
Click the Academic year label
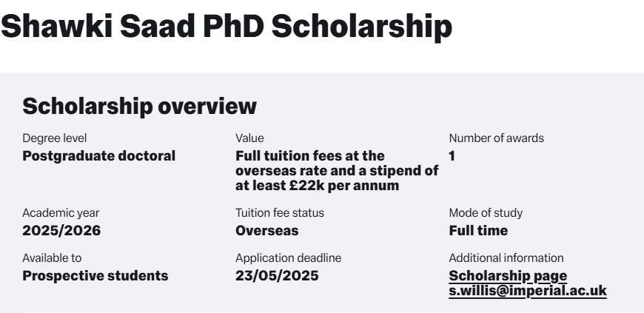click(x=61, y=213)
